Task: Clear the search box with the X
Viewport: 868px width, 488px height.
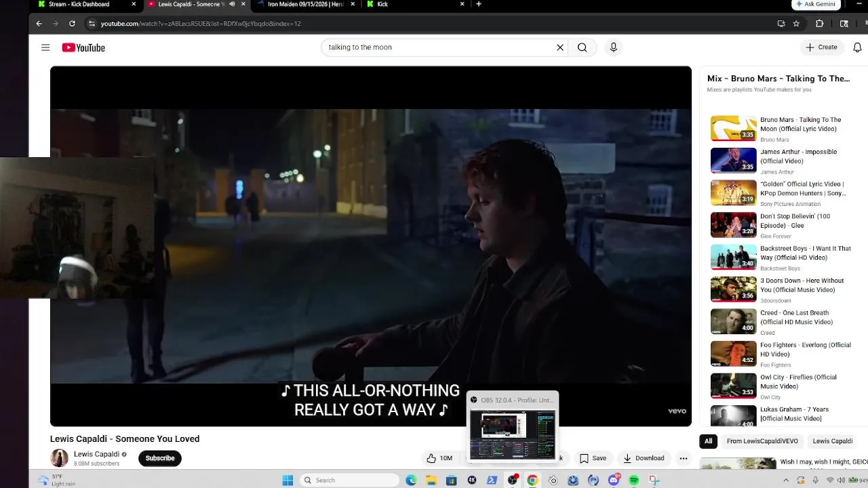Action: click(560, 47)
